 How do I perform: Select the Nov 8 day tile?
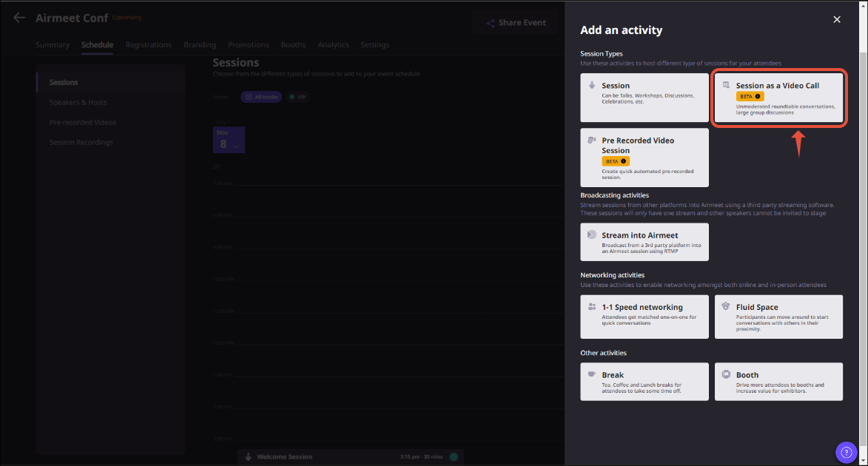pos(229,140)
